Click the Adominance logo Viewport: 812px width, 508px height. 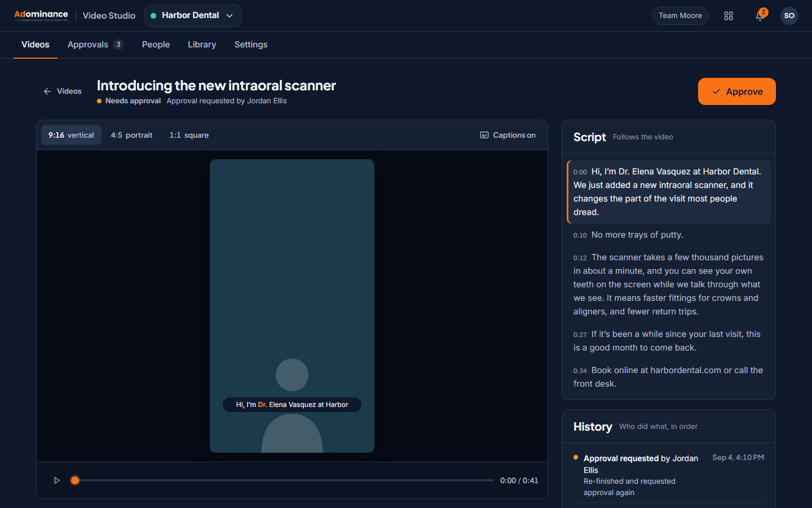point(41,15)
